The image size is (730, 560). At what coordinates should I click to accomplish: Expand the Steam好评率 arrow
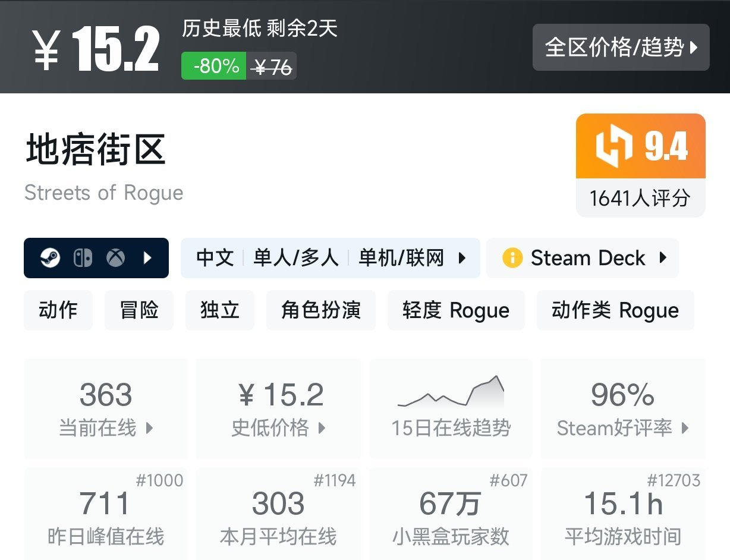coord(685,428)
